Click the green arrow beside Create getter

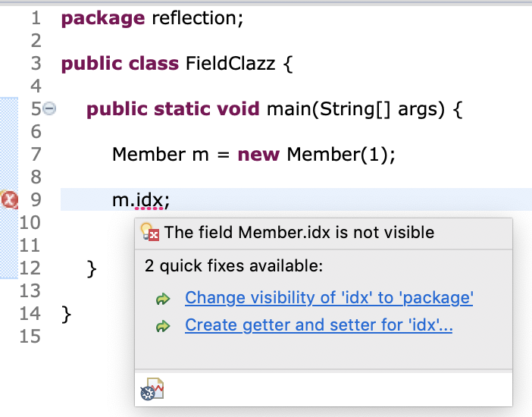coord(163,326)
